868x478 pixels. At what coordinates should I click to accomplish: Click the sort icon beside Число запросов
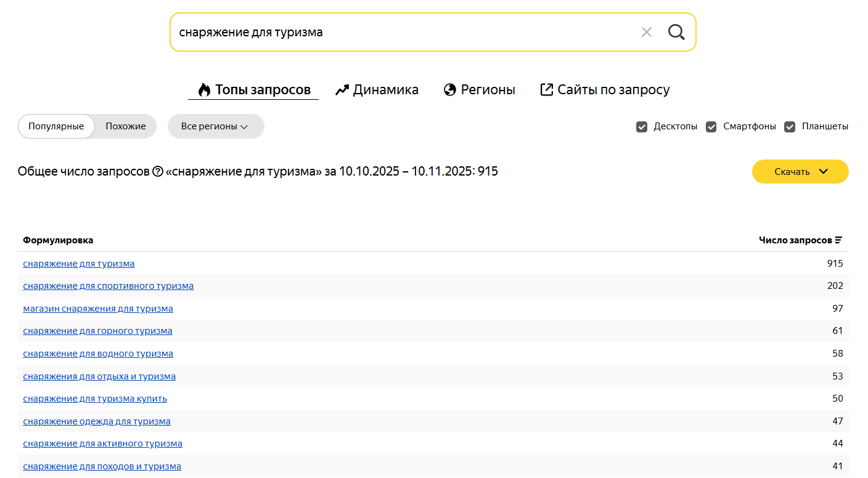838,240
